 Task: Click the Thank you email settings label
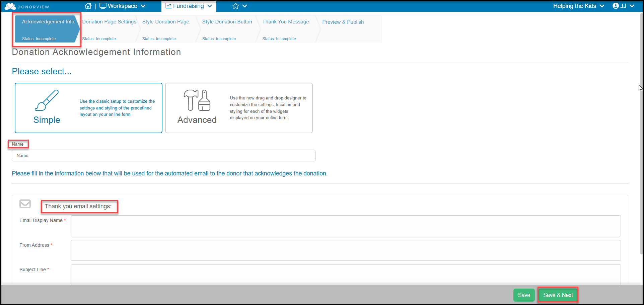(78, 206)
